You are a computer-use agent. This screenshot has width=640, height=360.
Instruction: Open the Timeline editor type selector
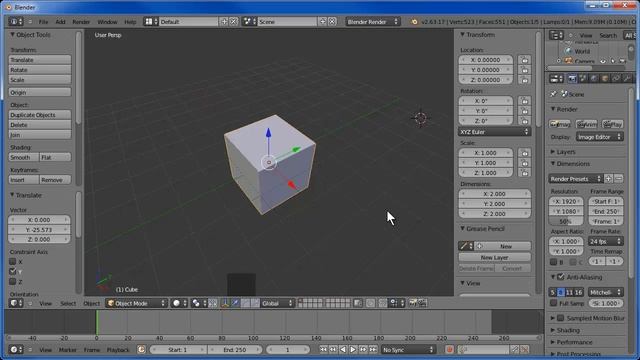(x=16, y=350)
